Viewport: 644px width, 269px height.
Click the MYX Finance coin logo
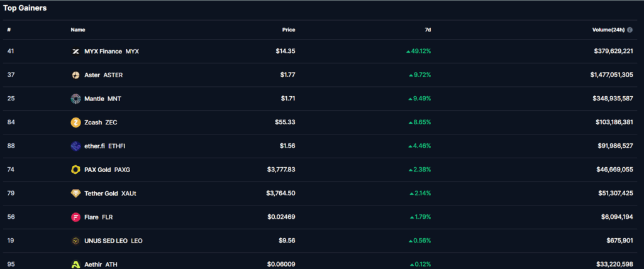tap(75, 51)
